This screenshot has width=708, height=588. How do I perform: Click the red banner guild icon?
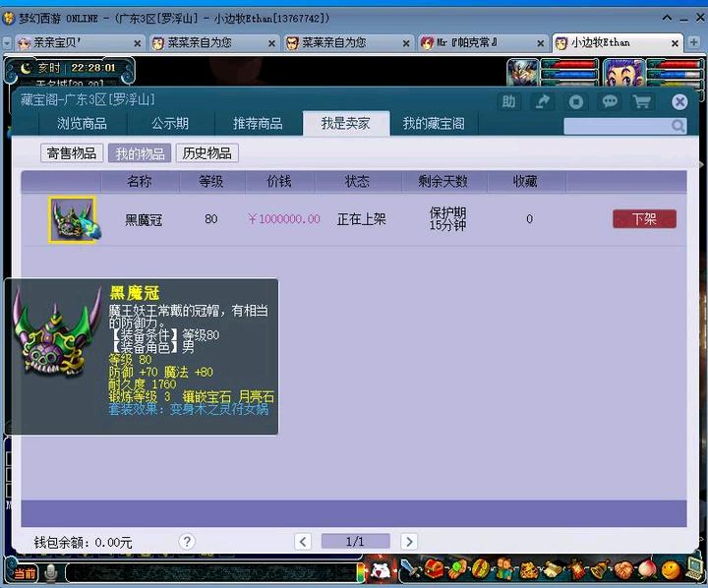pos(576,569)
